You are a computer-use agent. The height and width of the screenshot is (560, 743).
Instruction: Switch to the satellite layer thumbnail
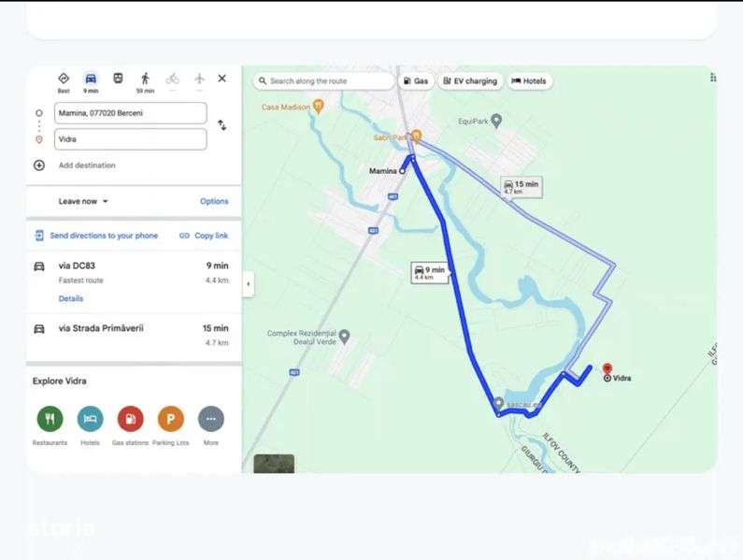click(x=274, y=464)
